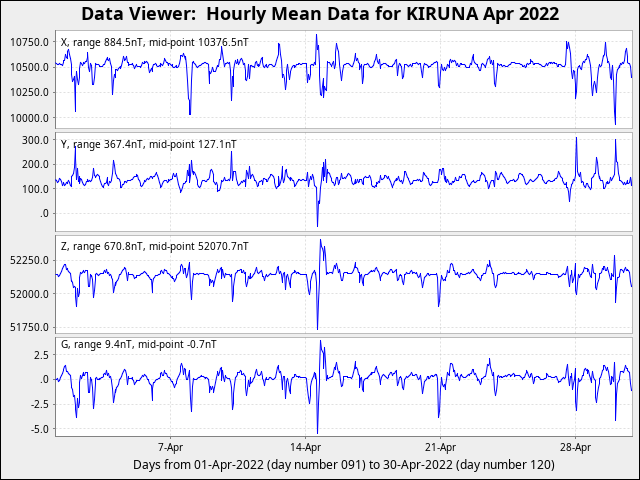Select the 21-Apr date tick label

coord(440,447)
